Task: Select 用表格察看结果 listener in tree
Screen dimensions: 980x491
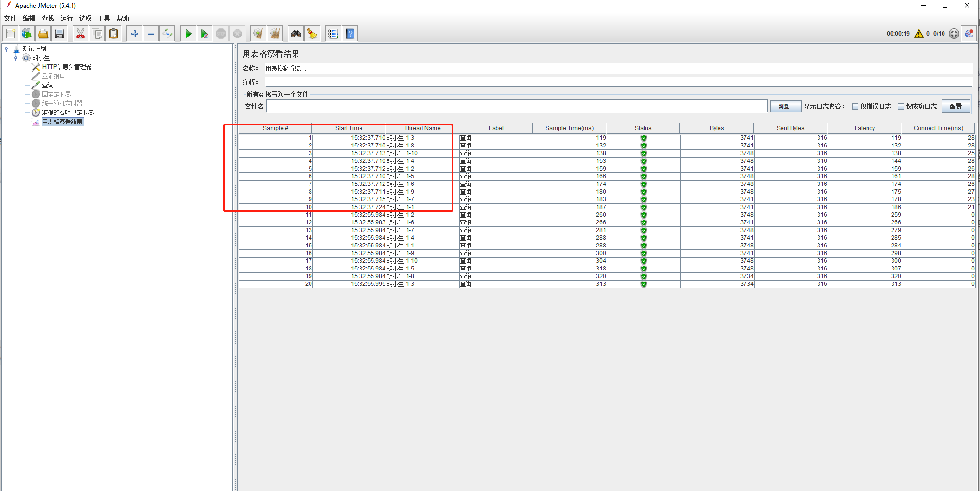Action: tap(62, 122)
